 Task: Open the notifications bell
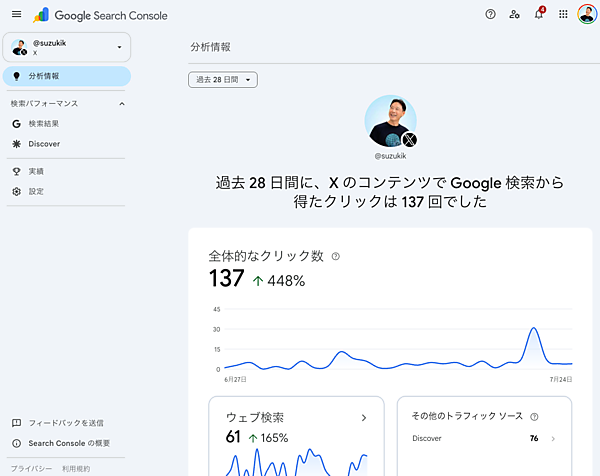point(539,14)
